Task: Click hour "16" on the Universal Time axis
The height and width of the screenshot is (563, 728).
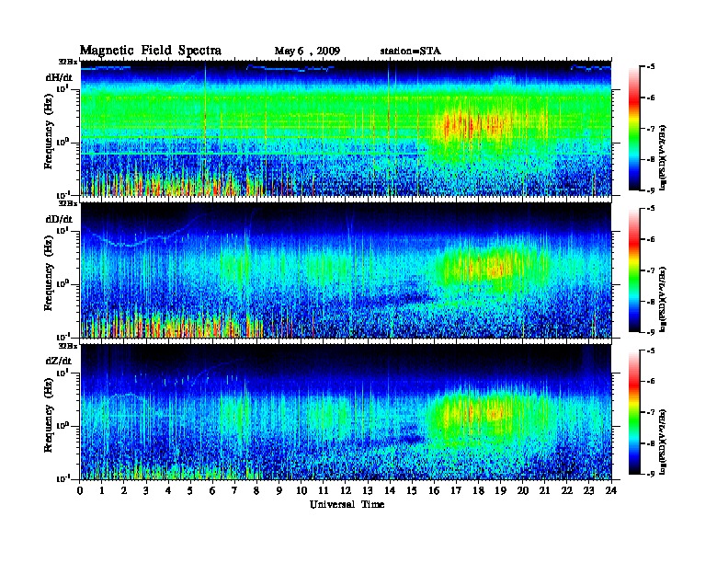Action: click(434, 490)
